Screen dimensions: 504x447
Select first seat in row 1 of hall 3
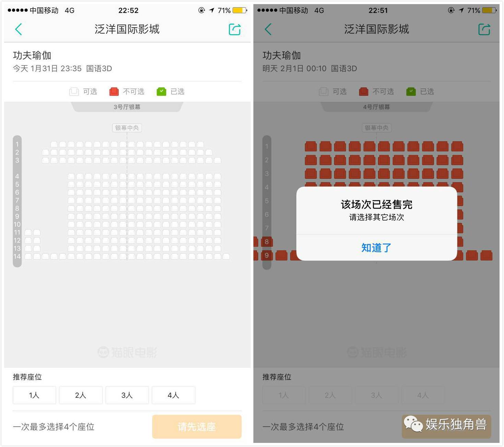coord(54,144)
